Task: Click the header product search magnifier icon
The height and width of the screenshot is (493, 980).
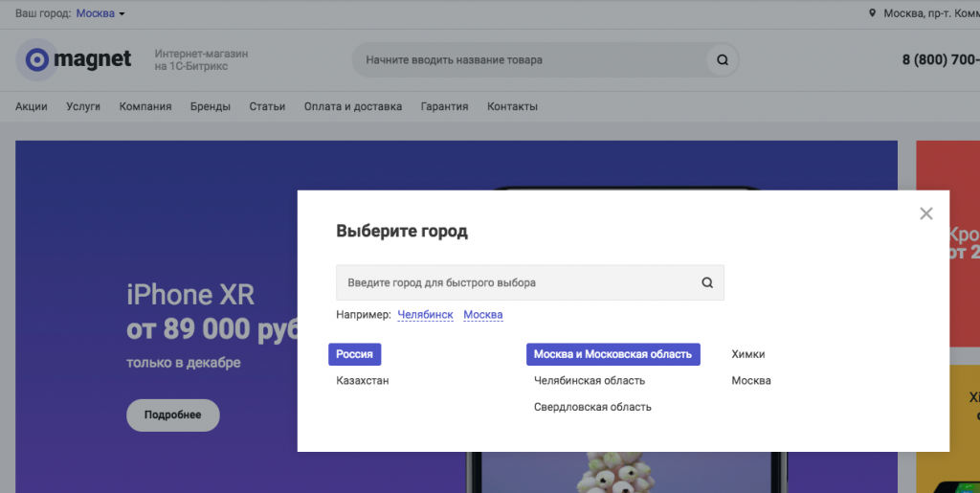Action: click(722, 60)
